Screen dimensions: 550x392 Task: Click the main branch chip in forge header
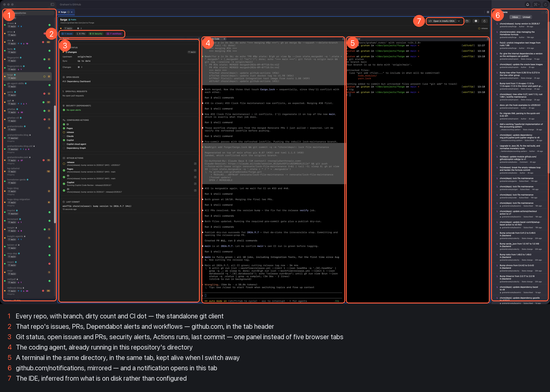pyautogui.click(x=68, y=28)
